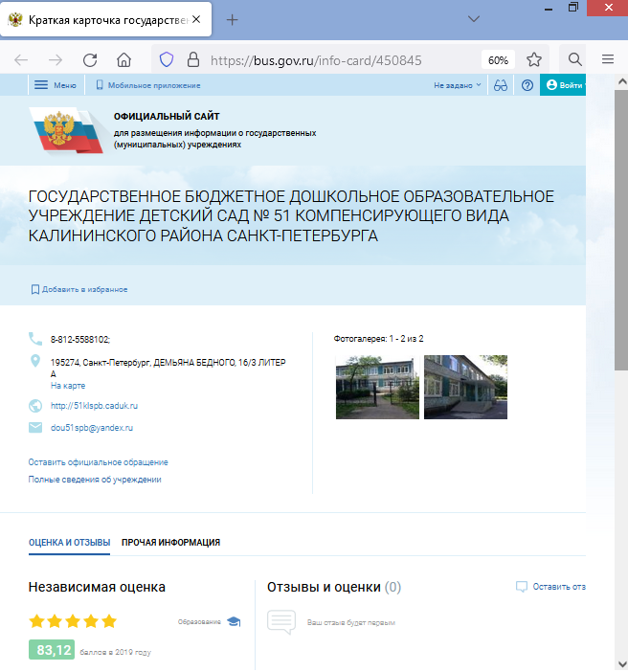The width and height of the screenshot is (628, 672).
Task: Click the 83,12 score badge
Action: (52, 650)
